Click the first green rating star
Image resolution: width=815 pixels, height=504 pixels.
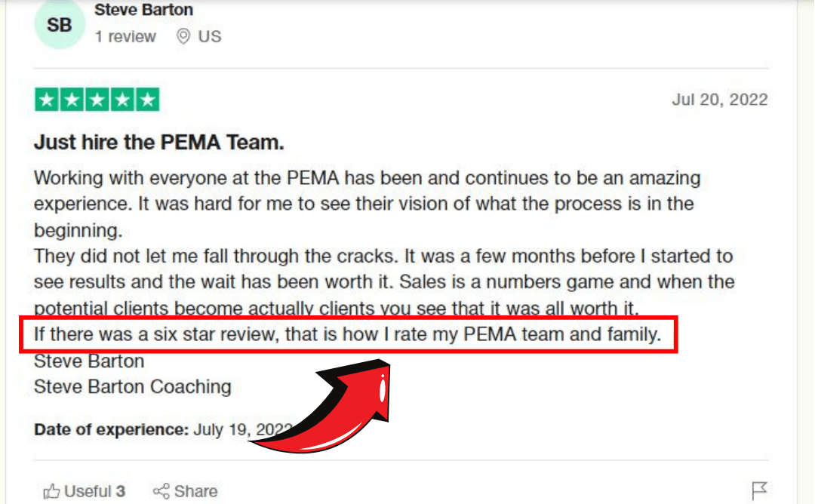[x=47, y=100]
